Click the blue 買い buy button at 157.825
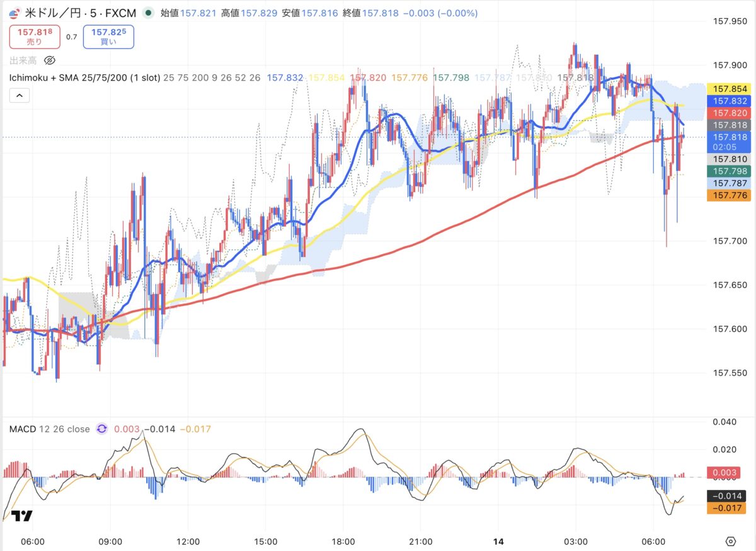756x551 pixels. pyautogui.click(x=108, y=37)
